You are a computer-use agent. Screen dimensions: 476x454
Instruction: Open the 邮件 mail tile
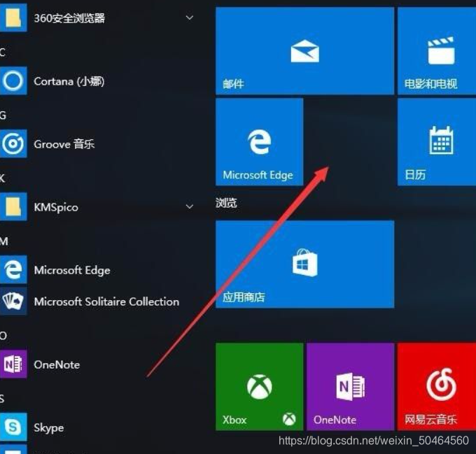click(x=304, y=50)
